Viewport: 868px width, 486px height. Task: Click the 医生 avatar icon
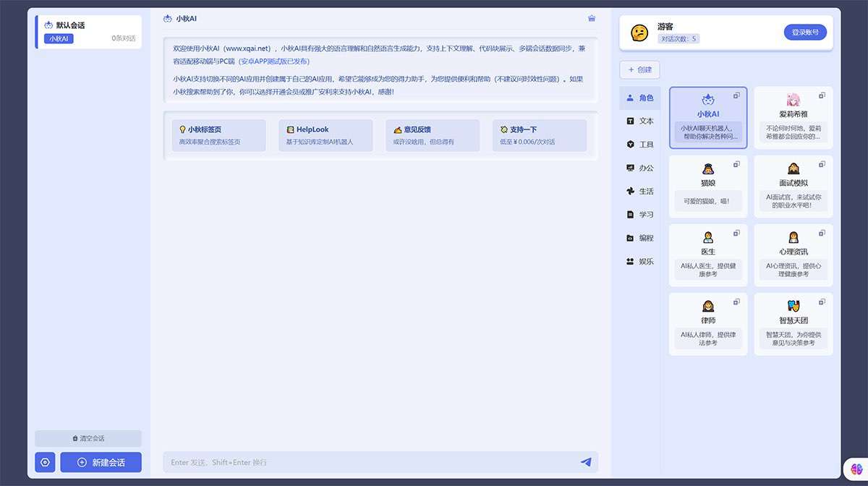(708, 237)
